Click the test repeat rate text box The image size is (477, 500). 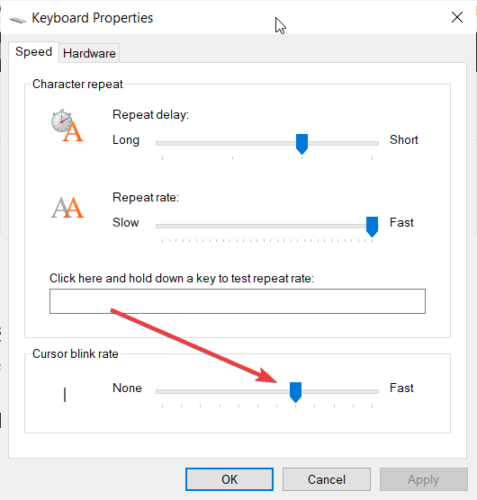click(x=237, y=301)
